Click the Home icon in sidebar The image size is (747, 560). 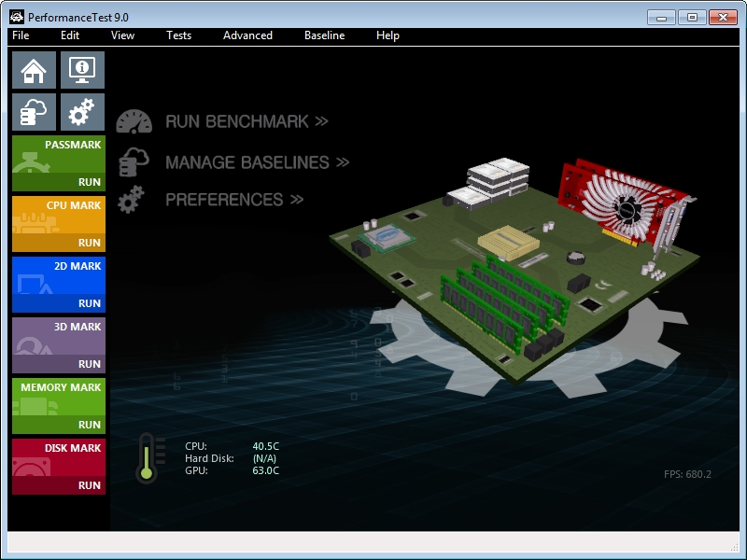pyautogui.click(x=34, y=70)
